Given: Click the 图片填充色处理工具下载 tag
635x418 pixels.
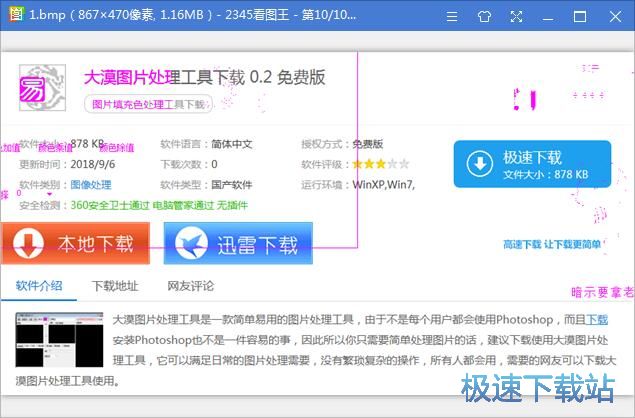Looking at the screenshot, I should [x=148, y=104].
